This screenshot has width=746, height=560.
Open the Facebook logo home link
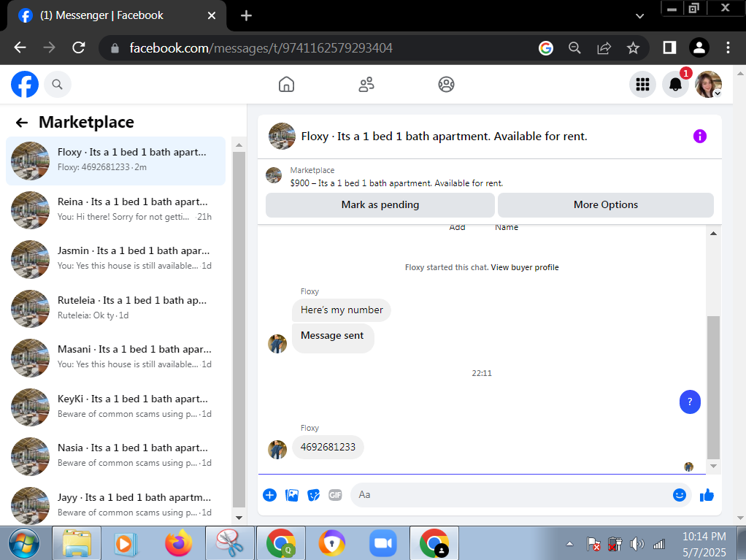25,84
